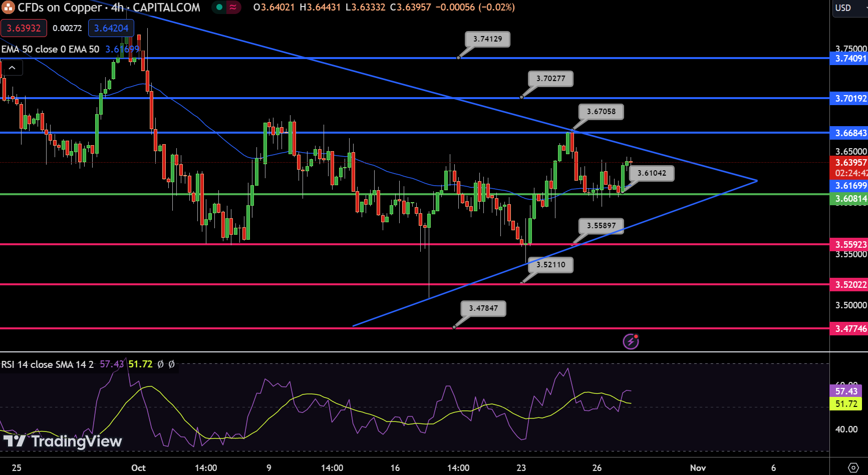Click the 3.47746 pink axis label
This screenshot has width=868, height=475.
849,329
